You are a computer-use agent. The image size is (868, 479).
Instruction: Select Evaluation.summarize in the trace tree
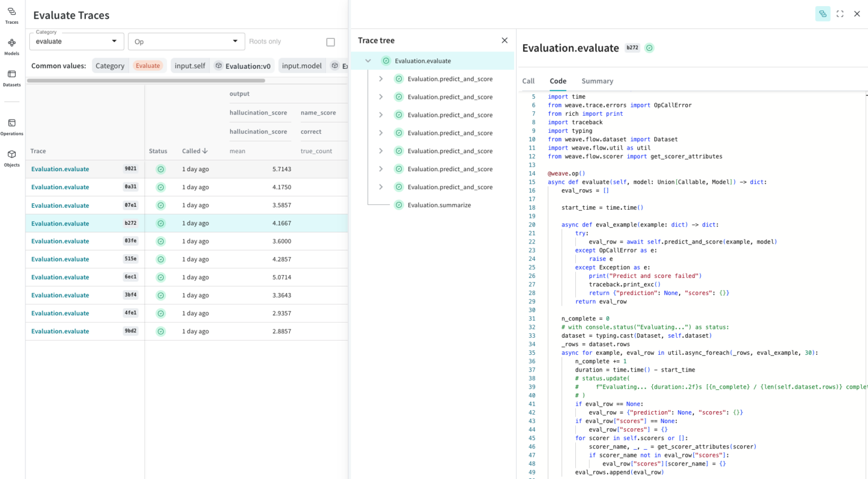click(x=439, y=205)
